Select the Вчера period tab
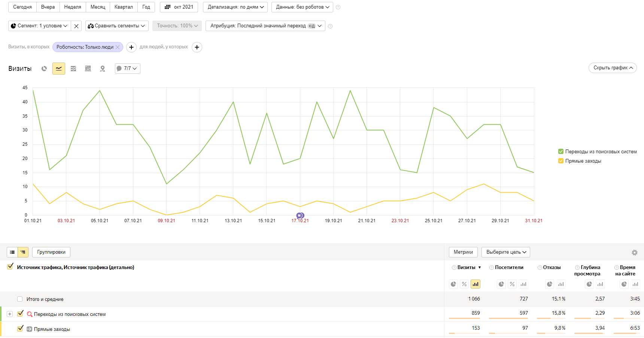644x338 pixels. click(x=48, y=7)
